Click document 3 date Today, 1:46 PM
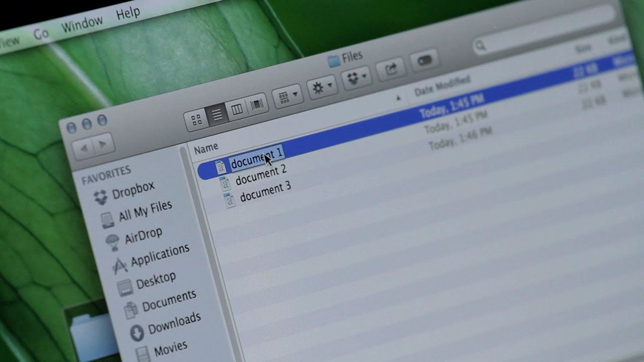Screen dimensions: 644x362 460,139
